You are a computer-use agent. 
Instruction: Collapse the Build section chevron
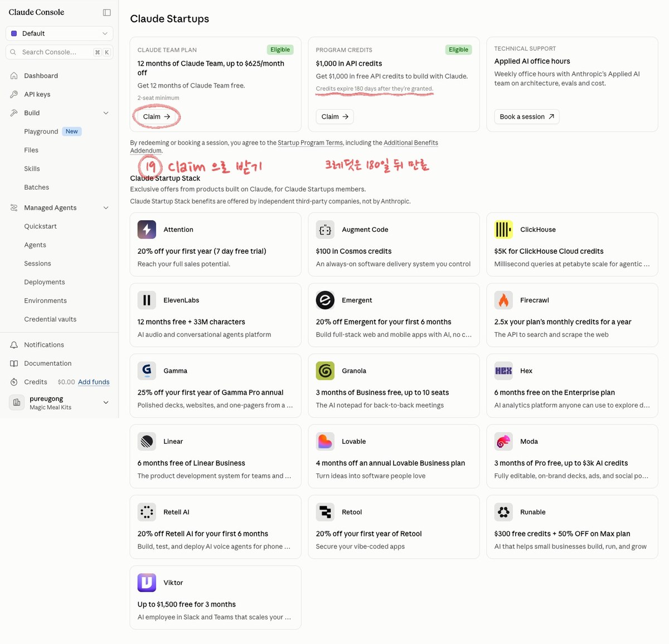tap(105, 113)
